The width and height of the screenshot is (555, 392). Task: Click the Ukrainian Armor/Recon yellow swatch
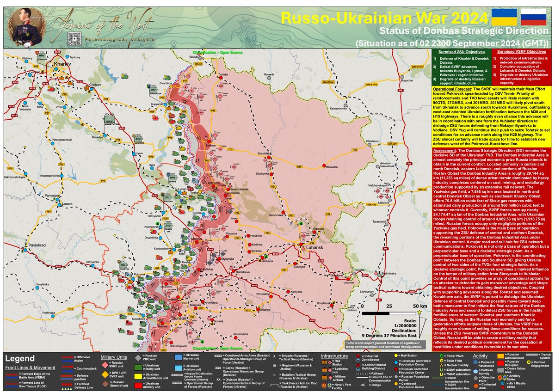(138, 376)
